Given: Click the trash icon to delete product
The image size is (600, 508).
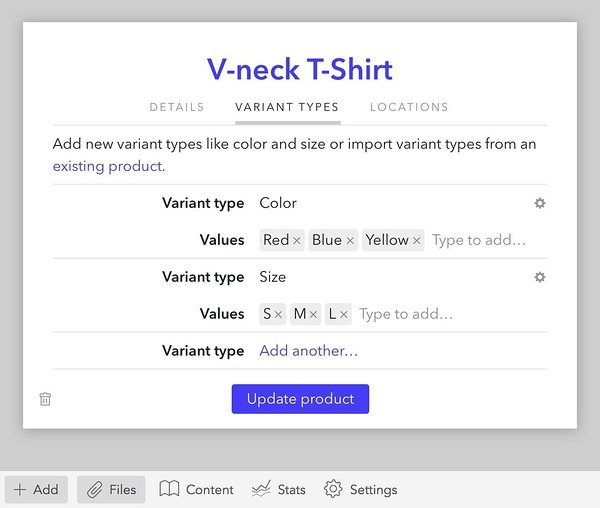Looking at the screenshot, I should [45, 399].
